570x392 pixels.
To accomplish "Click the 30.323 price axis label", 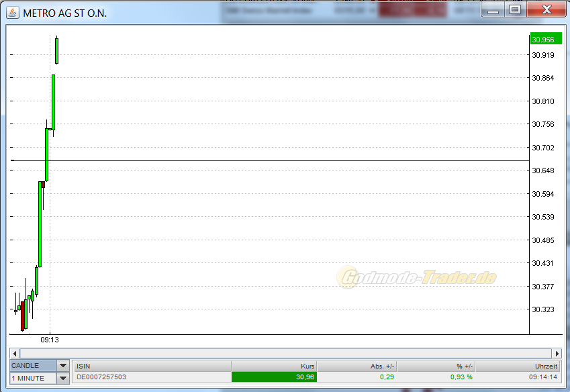I will [x=543, y=309].
